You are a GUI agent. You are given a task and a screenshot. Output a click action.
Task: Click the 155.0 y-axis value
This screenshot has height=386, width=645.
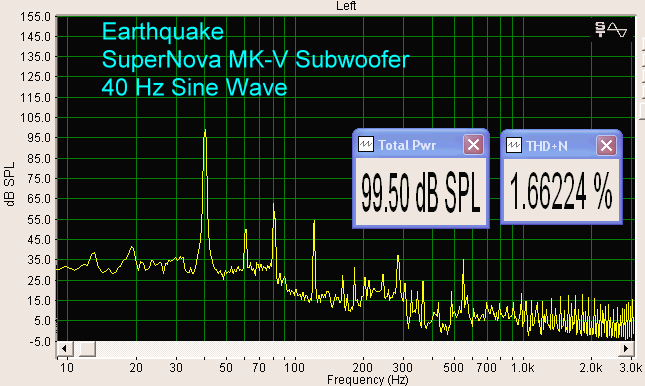click(x=35, y=17)
